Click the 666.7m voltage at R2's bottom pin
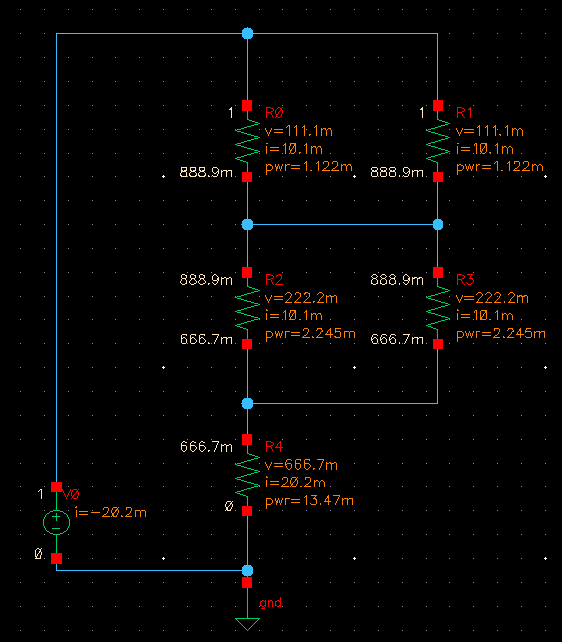 coord(206,339)
